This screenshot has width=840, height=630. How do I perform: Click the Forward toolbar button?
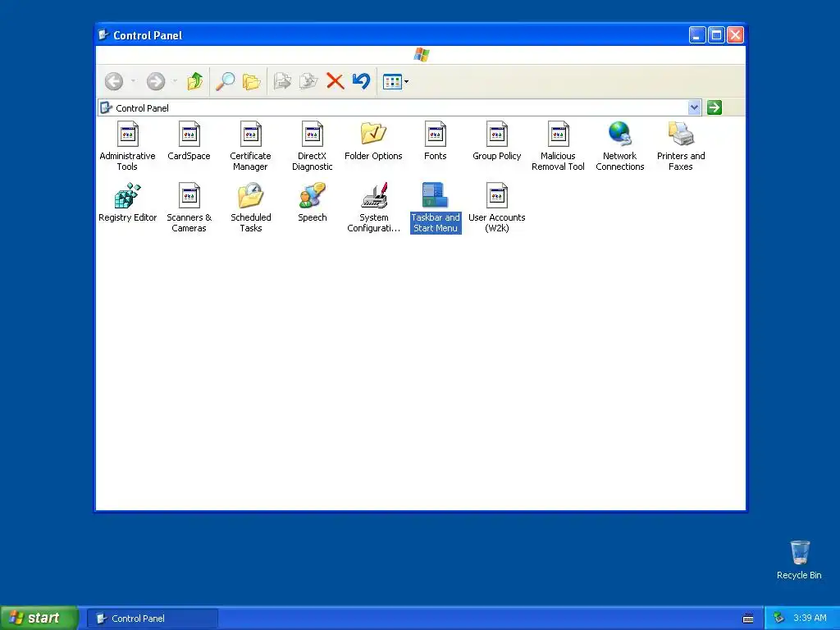pos(156,81)
